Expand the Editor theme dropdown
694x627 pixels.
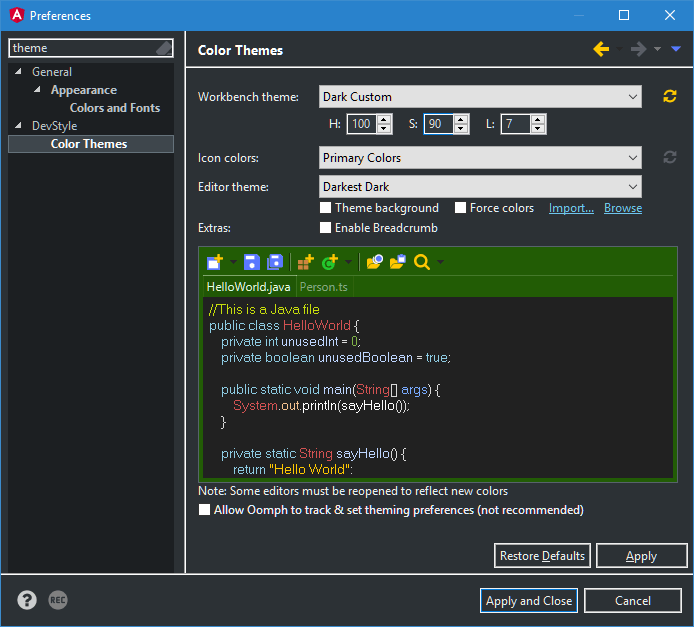pos(480,187)
